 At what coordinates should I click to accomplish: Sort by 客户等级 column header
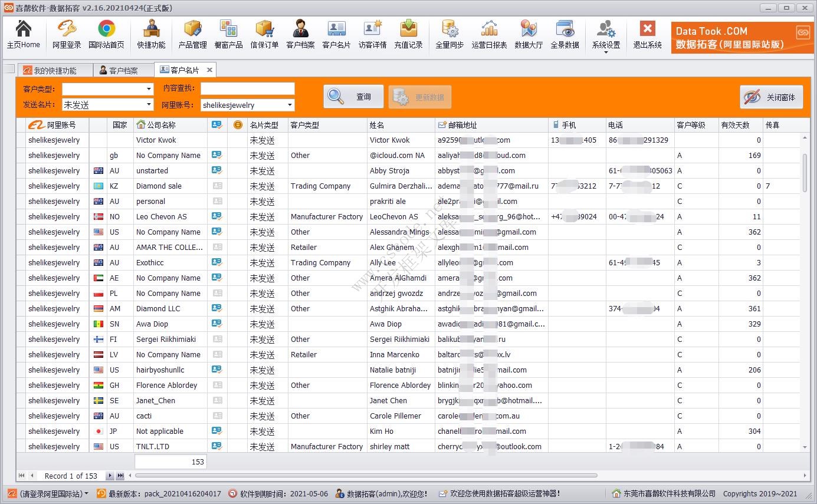point(696,125)
